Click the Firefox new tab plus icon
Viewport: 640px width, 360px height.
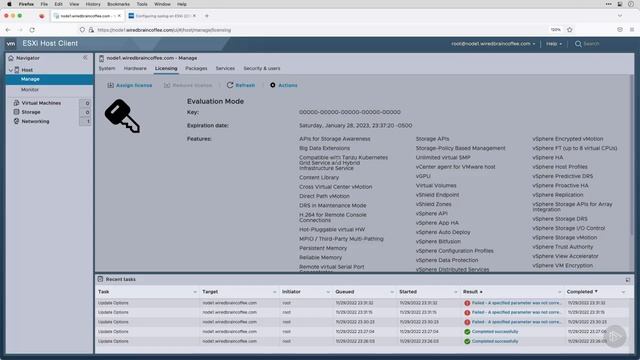(x=207, y=16)
